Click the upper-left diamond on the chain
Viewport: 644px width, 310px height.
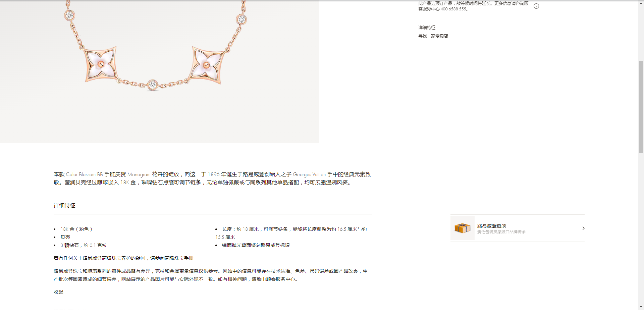pos(69,15)
